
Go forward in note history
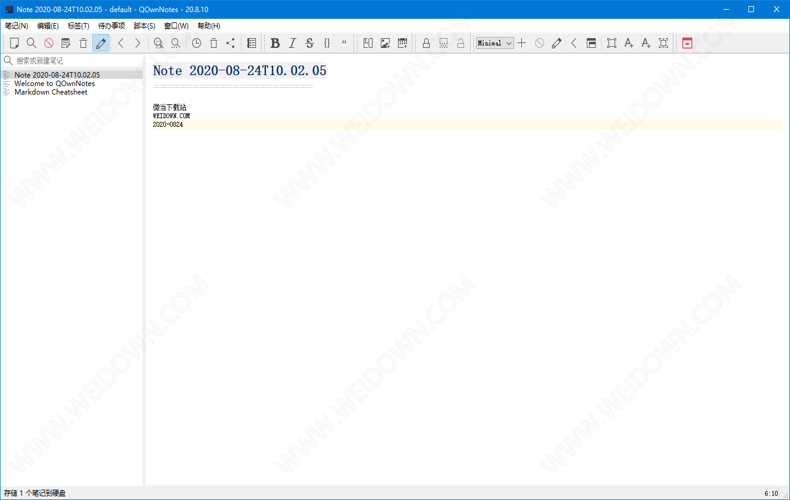(x=138, y=43)
